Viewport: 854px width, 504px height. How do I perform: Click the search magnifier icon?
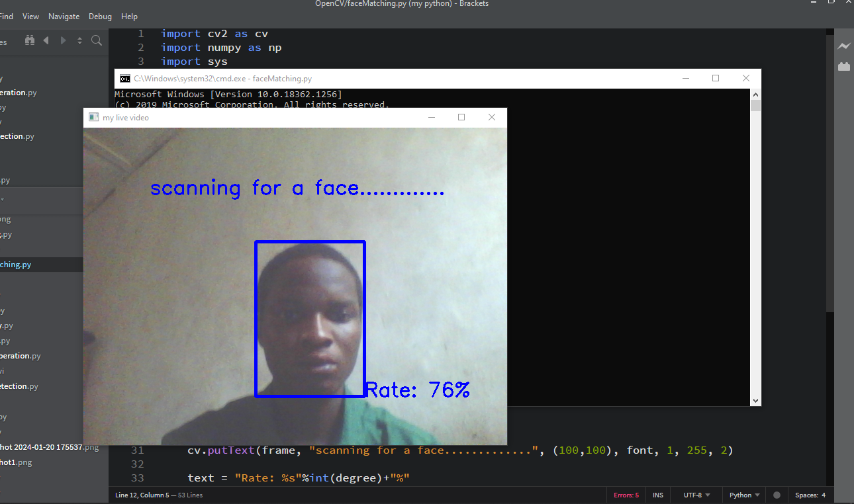(x=97, y=40)
